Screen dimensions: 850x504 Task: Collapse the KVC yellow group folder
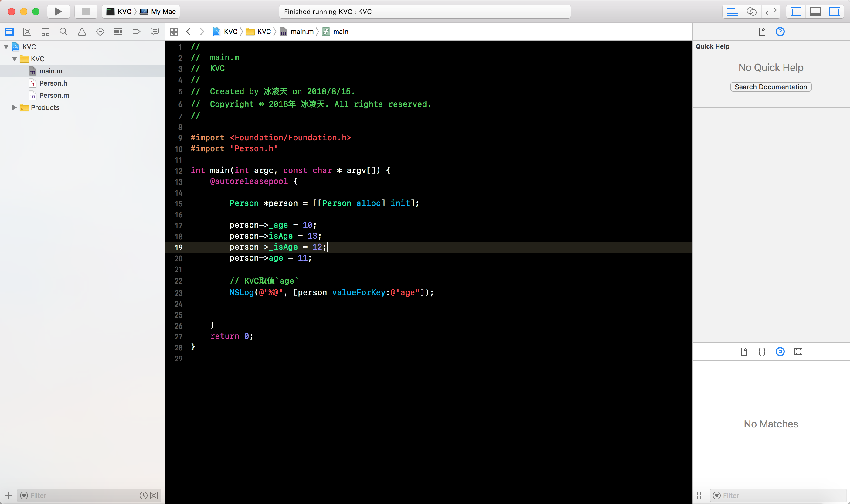pyautogui.click(x=14, y=59)
